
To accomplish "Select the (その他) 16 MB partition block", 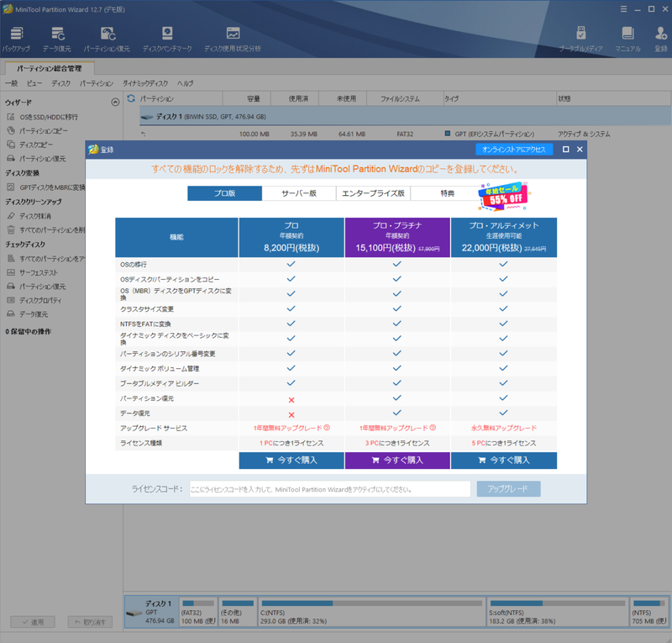I will (238, 613).
